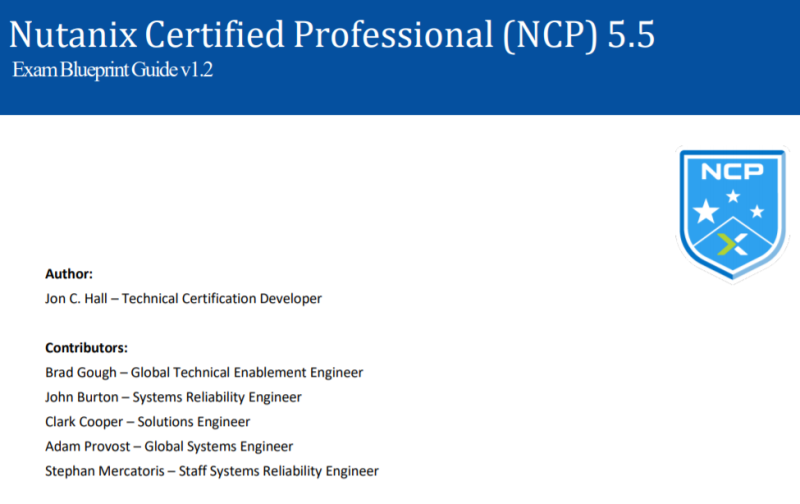Select the line "Stephan Mercatoris – Staff Systems Reliability Engineer"

coord(212,471)
